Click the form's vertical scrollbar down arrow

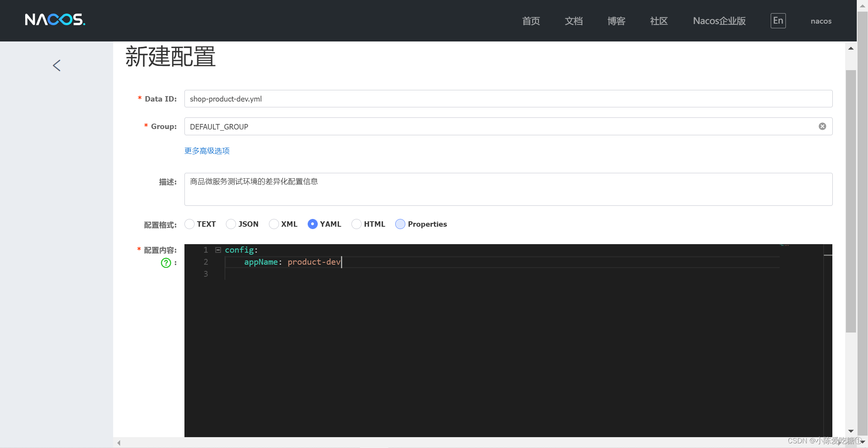[x=851, y=431]
